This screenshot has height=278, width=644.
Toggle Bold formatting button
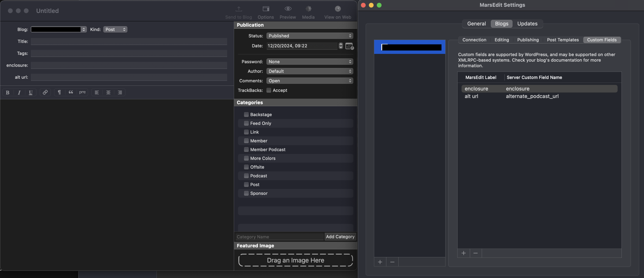pos(8,92)
